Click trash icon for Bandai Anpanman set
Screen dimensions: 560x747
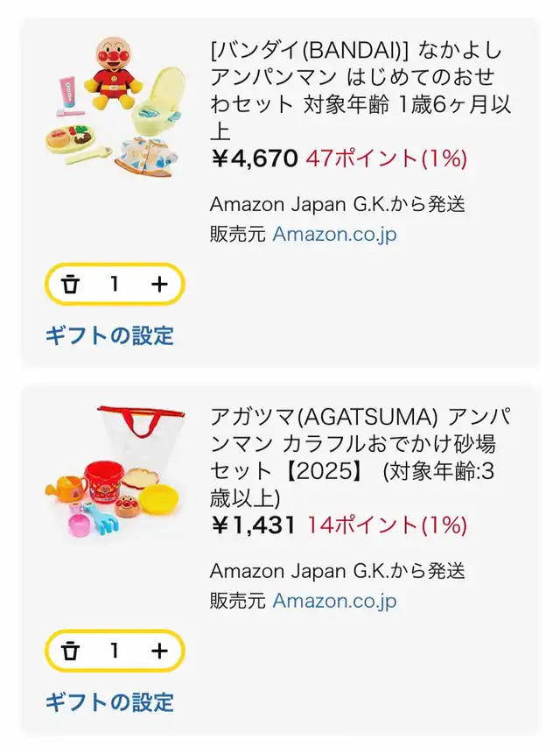tap(71, 285)
